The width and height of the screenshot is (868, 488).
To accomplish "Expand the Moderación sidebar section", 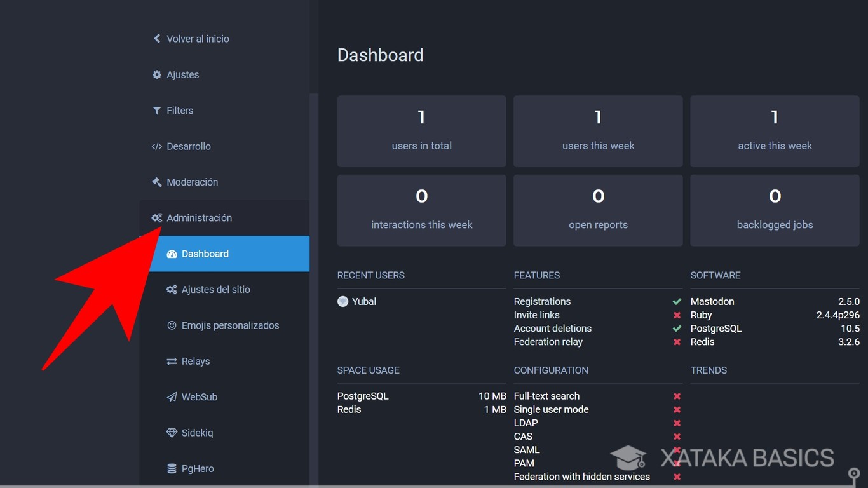I will point(193,182).
